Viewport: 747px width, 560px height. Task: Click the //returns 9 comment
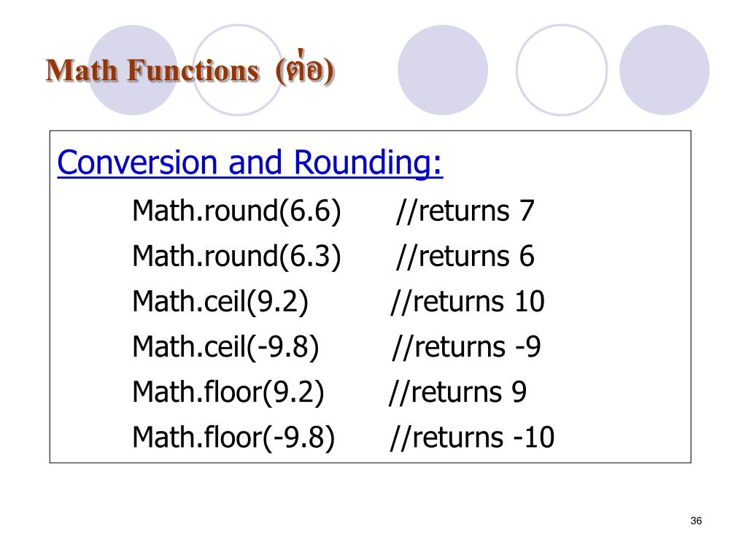[x=458, y=392]
